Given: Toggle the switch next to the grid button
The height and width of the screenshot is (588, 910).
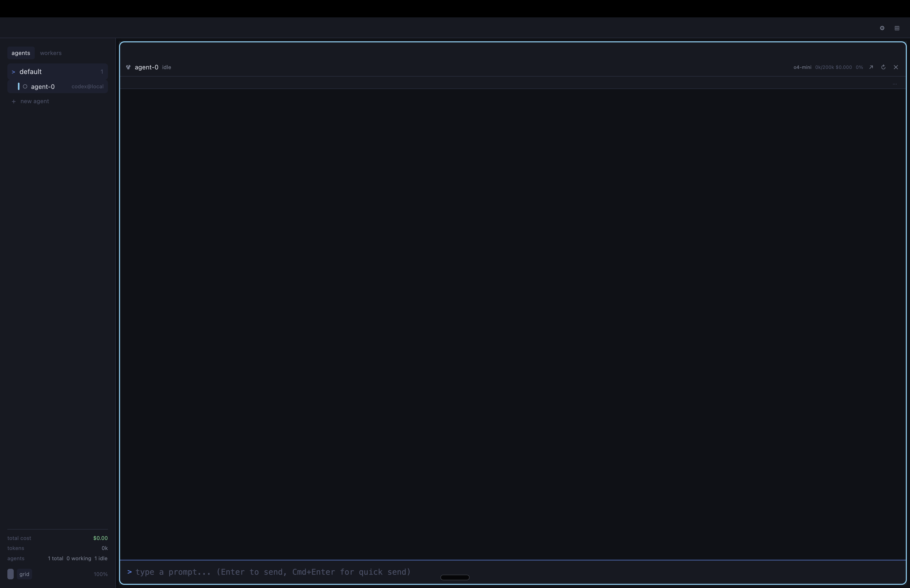Looking at the screenshot, I should point(10,574).
